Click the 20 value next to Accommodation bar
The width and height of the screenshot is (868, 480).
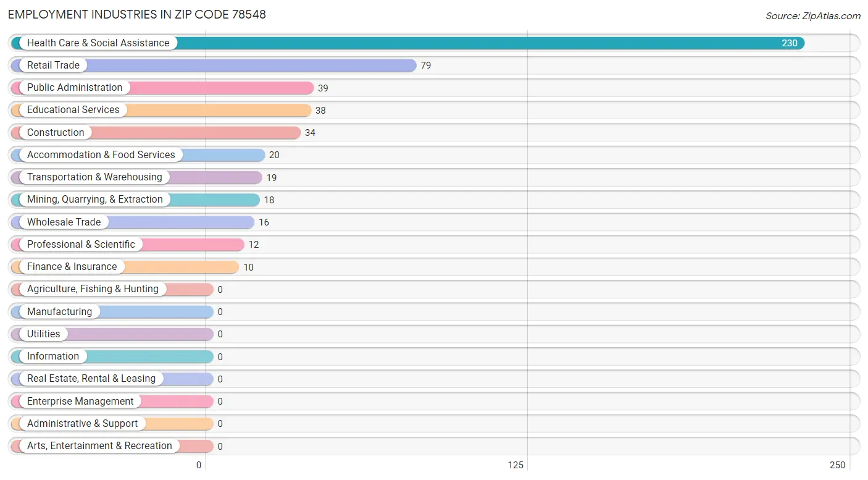click(274, 155)
